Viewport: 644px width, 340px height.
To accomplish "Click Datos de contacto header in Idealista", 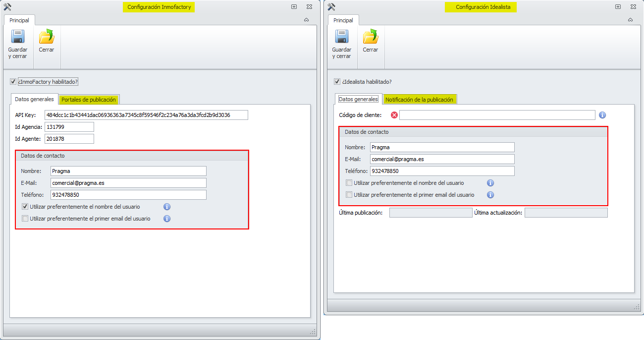I will (x=474, y=132).
